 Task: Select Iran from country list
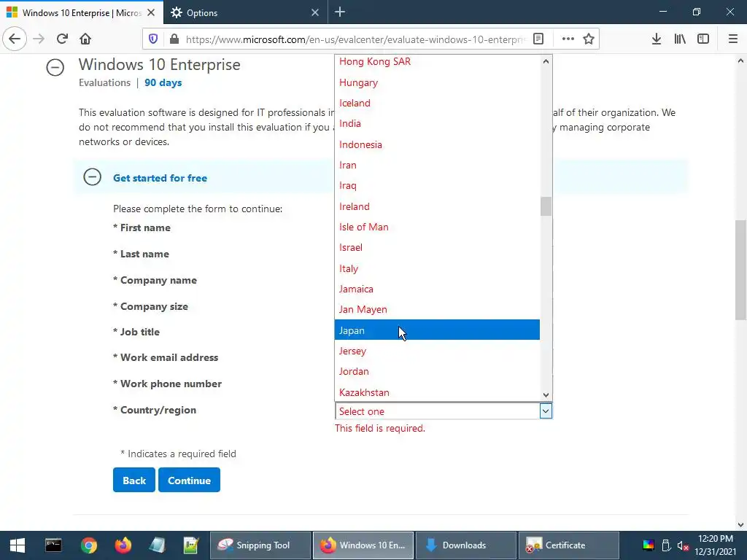(437, 165)
